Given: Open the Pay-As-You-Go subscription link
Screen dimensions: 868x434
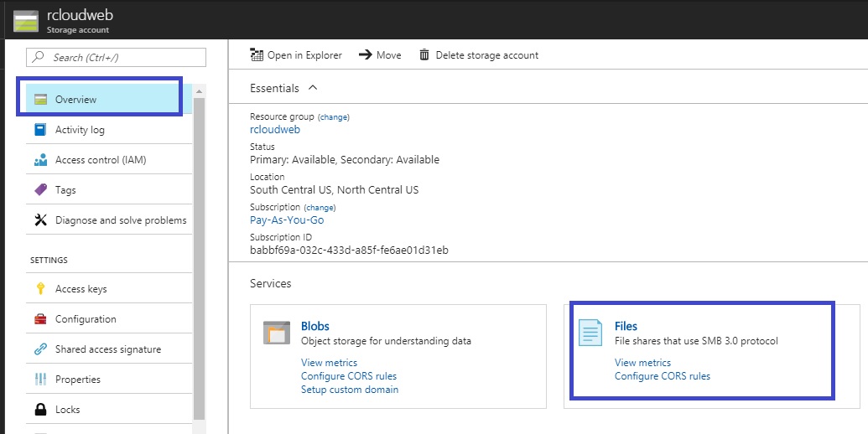Looking at the screenshot, I should pyautogui.click(x=287, y=220).
